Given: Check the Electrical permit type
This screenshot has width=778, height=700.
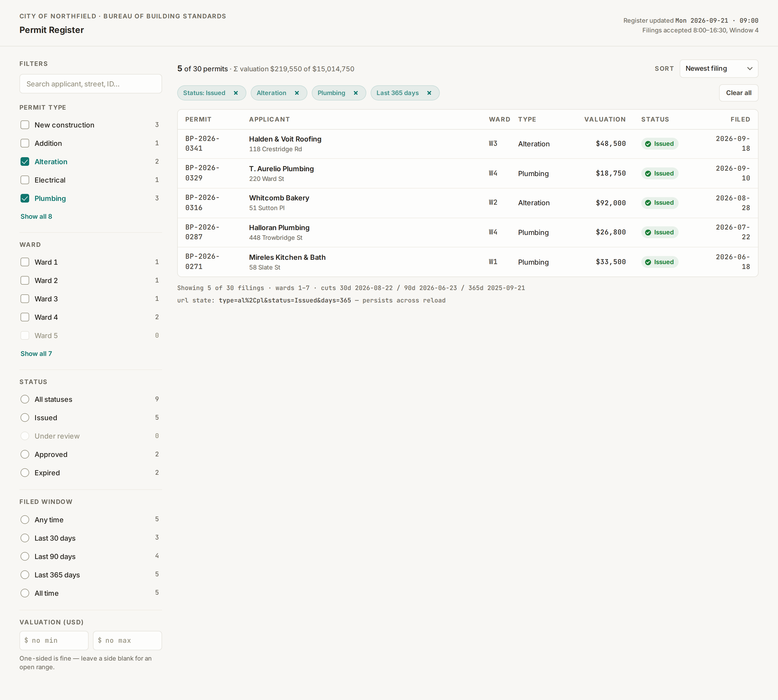Looking at the screenshot, I should (25, 180).
